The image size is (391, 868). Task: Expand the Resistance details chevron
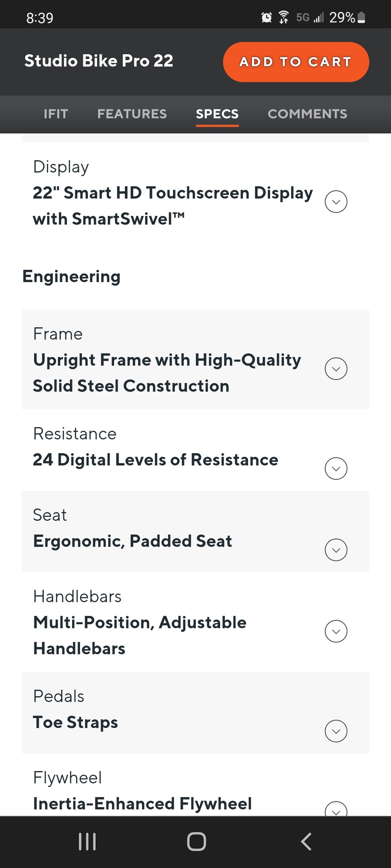point(336,468)
